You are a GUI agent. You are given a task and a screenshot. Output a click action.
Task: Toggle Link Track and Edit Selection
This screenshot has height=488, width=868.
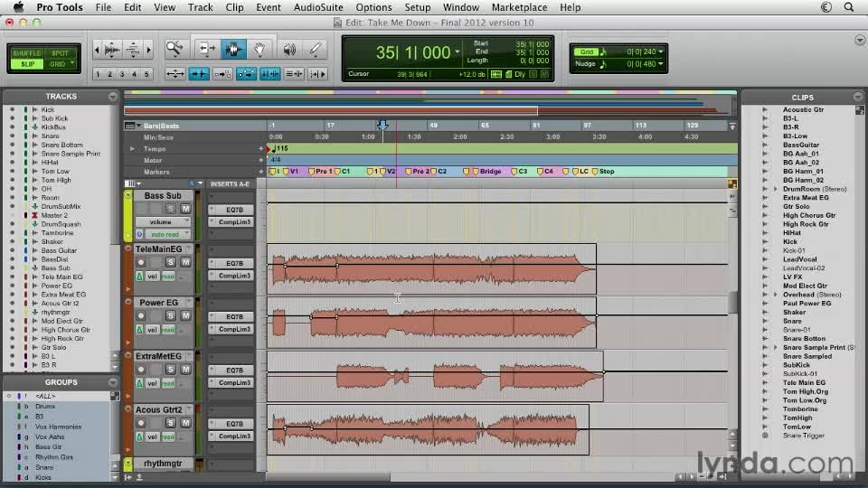point(294,73)
